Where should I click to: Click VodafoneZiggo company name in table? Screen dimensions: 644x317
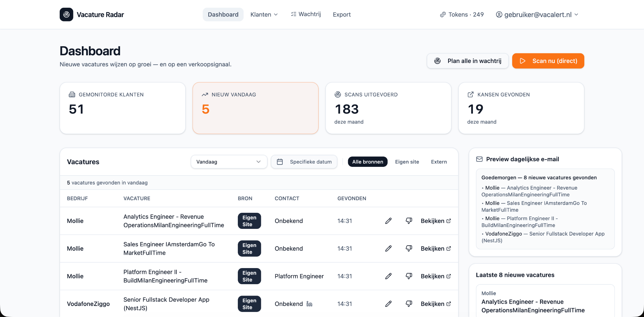pyautogui.click(x=88, y=304)
